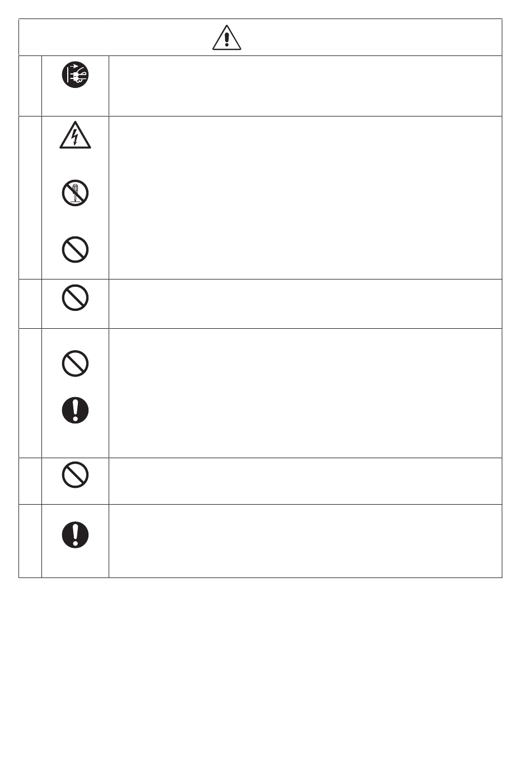Click the first black mandatory exclamation icon
The image size is (532, 764).
coord(75,410)
